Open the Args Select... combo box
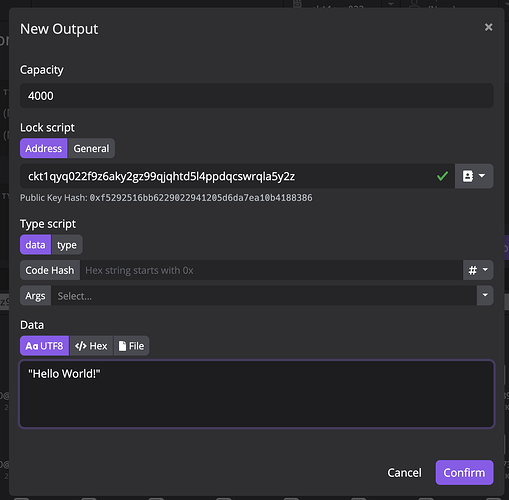The image size is (509, 500). click(x=264, y=296)
